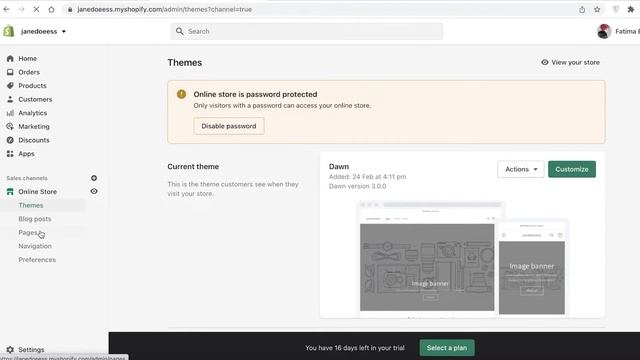Click the browser home icon
This screenshot has width=640, height=360.
[51, 9]
